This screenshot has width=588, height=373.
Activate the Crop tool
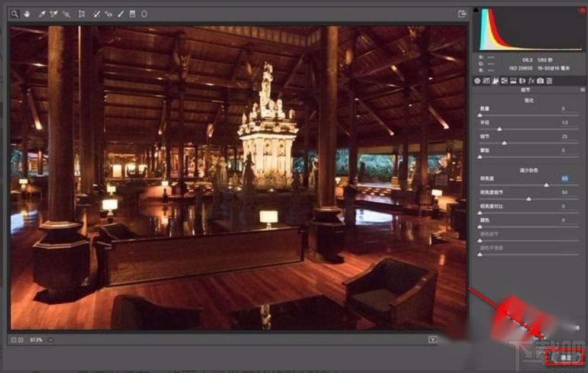(x=81, y=13)
